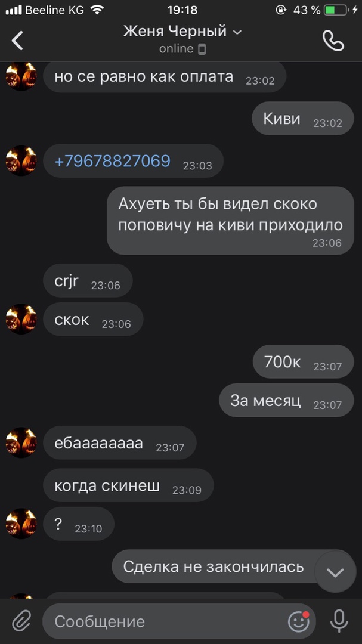Tap microphone to record voice message
This screenshot has height=644, width=362.
(x=339, y=621)
